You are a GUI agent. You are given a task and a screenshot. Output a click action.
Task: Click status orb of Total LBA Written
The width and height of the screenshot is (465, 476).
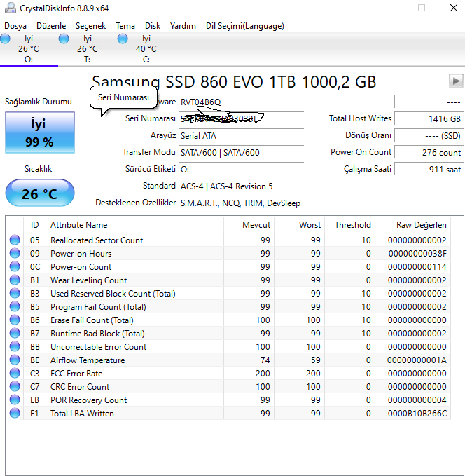(15, 413)
